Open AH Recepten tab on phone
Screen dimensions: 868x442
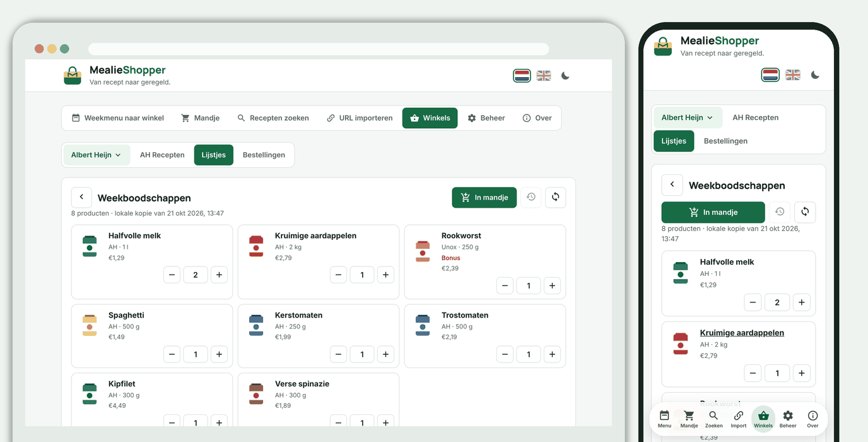[x=756, y=117]
